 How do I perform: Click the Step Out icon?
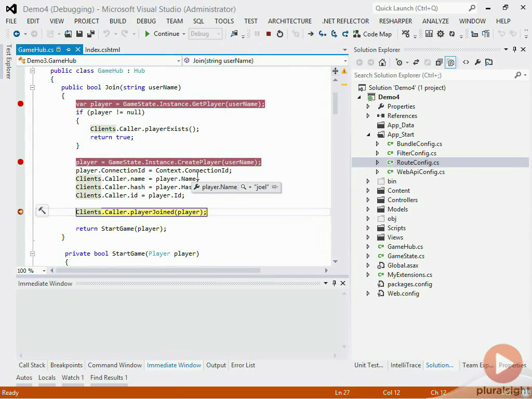[345, 34]
